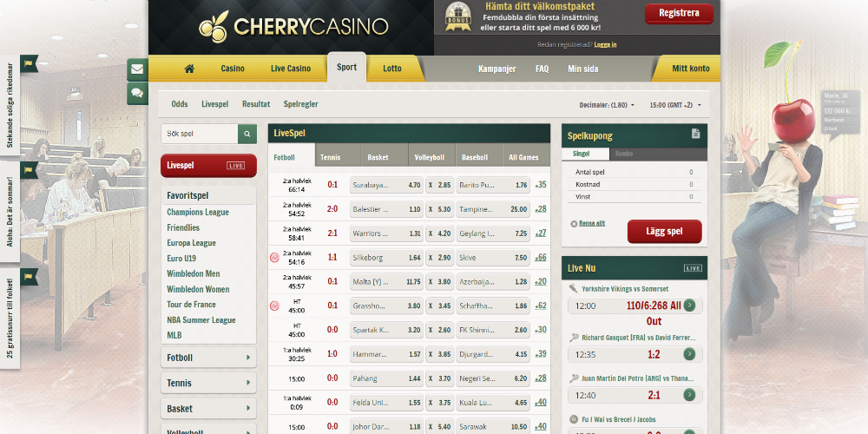Click the Logga in link

click(605, 45)
